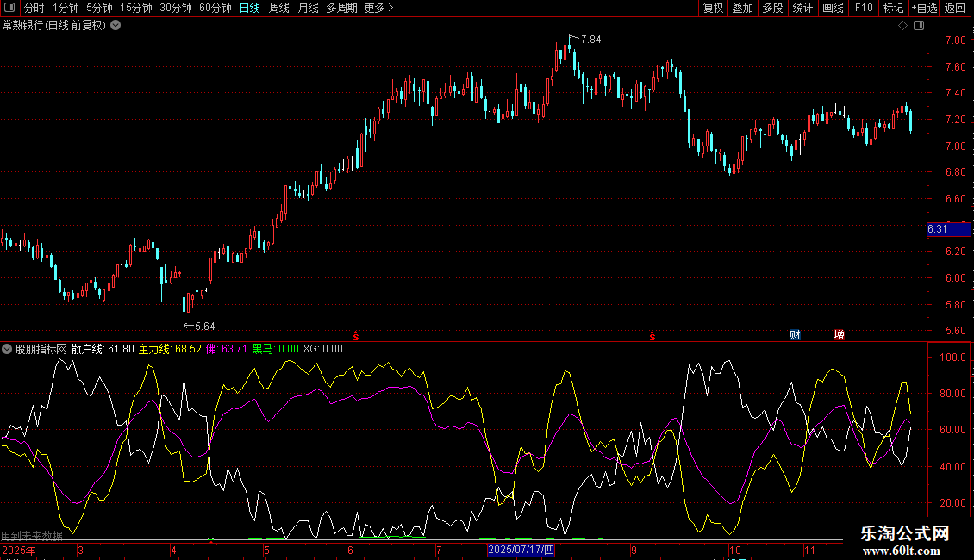Switch to 分时 intraday view
The width and height of the screenshot is (974, 560).
(x=34, y=8)
